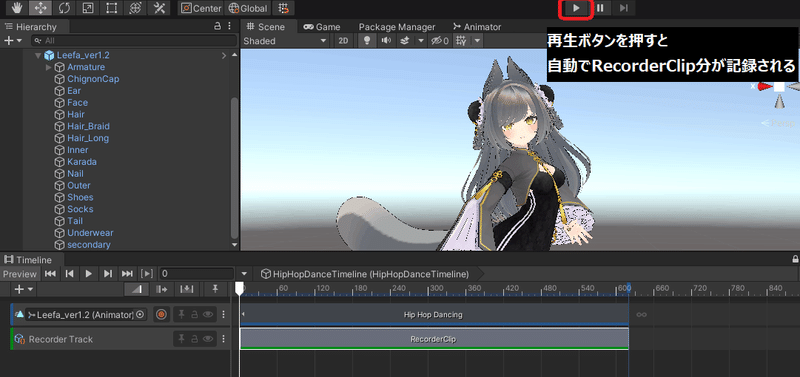The image size is (800, 377).
Task: Toggle grid snapping icon in top toolbar
Action: 284,8
